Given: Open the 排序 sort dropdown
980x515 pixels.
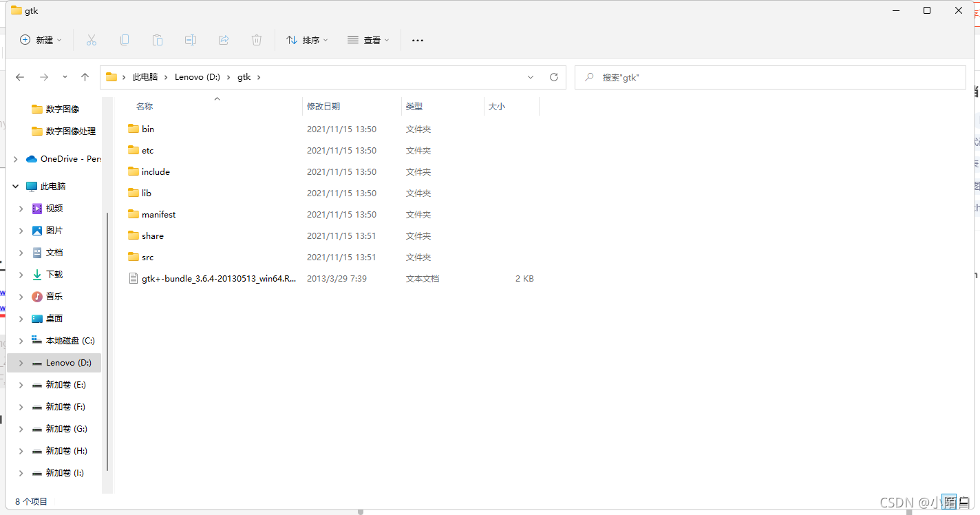Looking at the screenshot, I should tap(307, 40).
